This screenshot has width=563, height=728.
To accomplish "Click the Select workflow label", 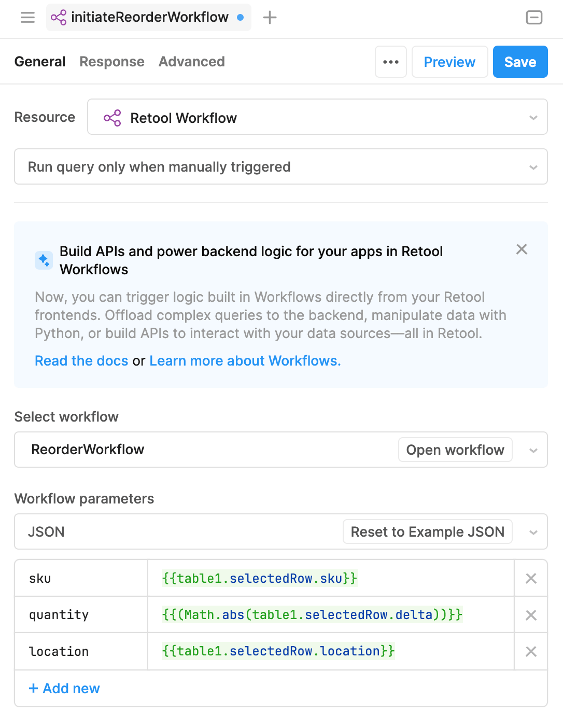I will (66, 417).
